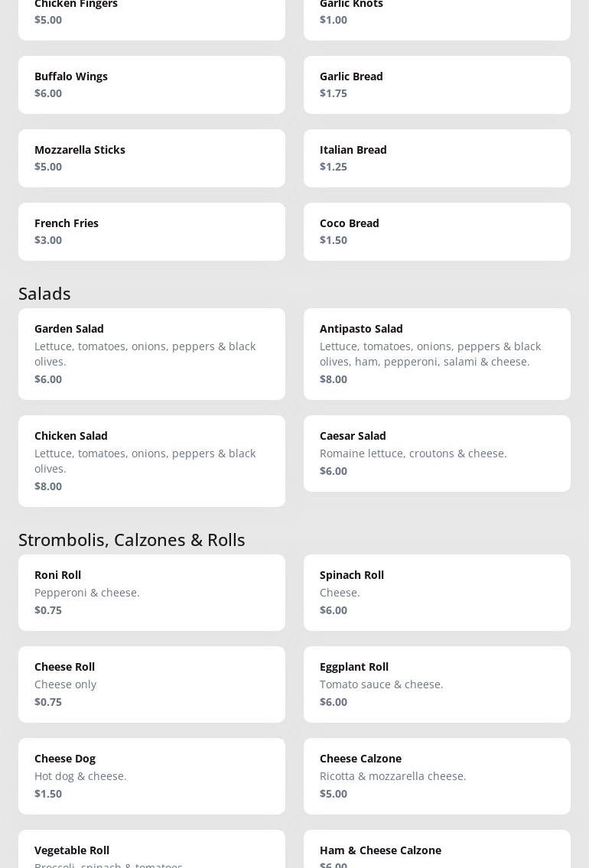The image size is (589, 868).
Task: Click the Strombolis, Calzones & Rolls heading
Action: pyautogui.click(x=132, y=540)
